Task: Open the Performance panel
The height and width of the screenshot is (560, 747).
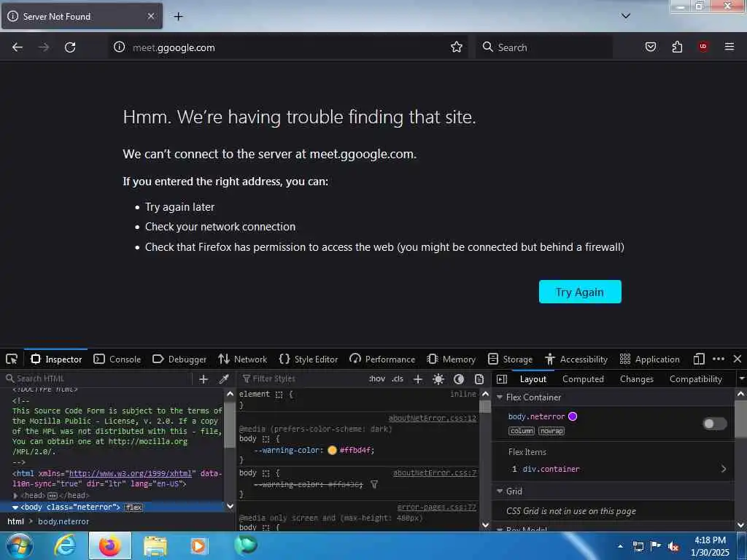Action: pyautogui.click(x=382, y=359)
